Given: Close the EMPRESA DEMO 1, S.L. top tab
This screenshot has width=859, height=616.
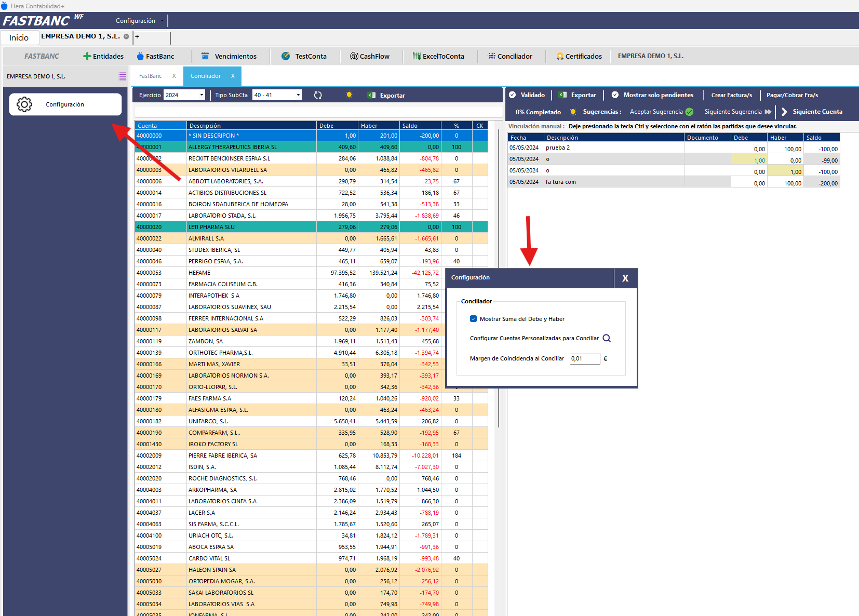Looking at the screenshot, I should 126,36.
